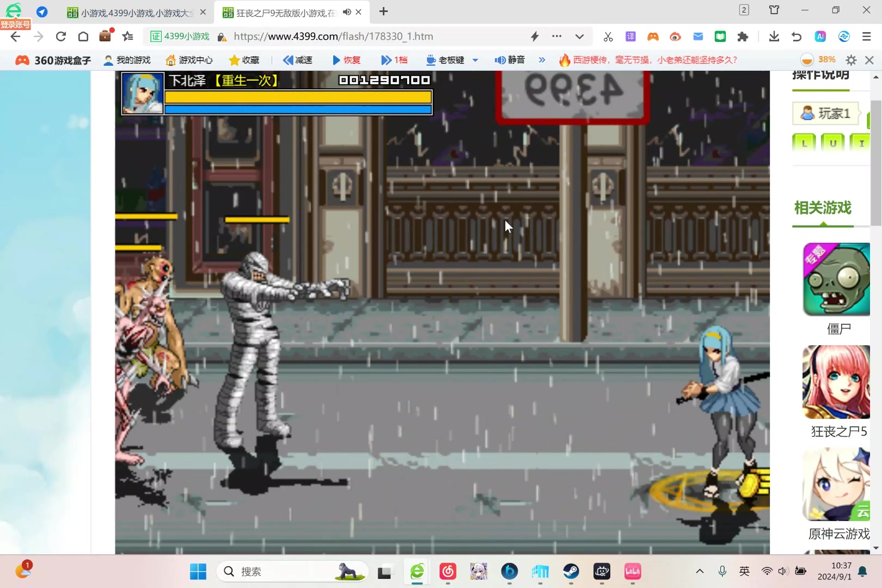The image size is (882, 588).
Task: Open 我的游戏
Action: (x=127, y=60)
